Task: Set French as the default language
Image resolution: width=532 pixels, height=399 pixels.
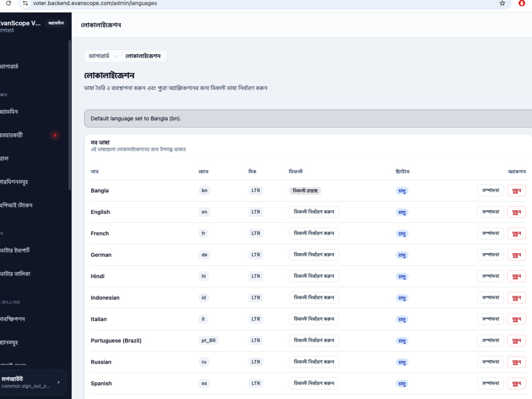Action: pyautogui.click(x=314, y=234)
